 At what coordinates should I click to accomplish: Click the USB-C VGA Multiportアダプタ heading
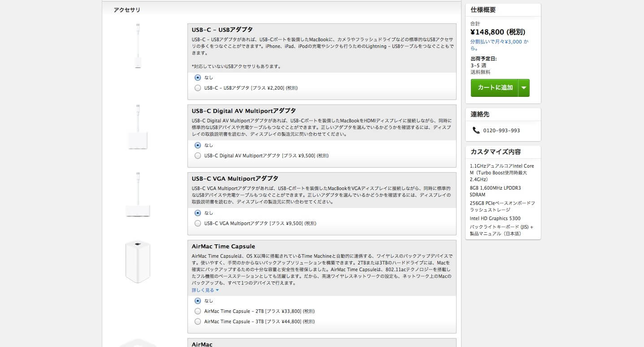click(x=235, y=178)
